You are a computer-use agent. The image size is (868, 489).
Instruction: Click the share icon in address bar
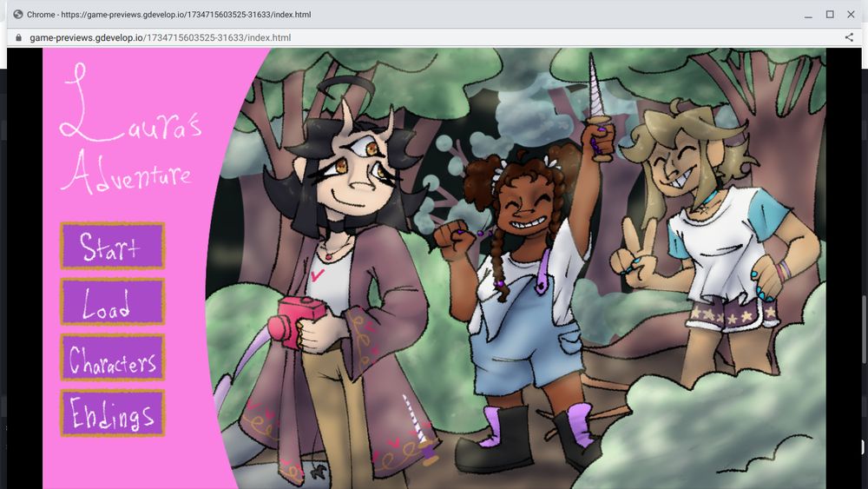pyautogui.click(x=849, y=37)
